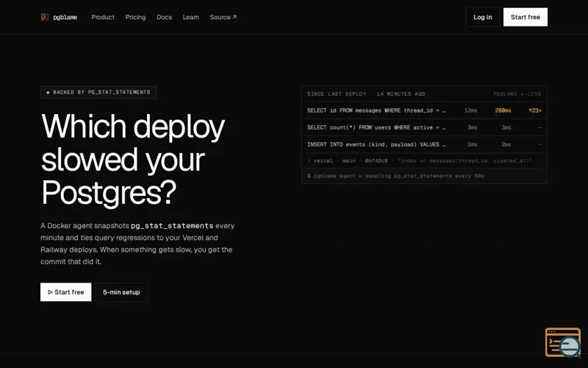Click the Since last deploy header text
Screen dimensions: 588x368
(366, 94)
